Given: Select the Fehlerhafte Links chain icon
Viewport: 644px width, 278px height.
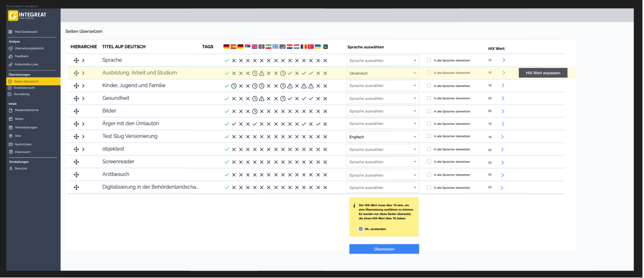Looking at the screenshot, I should click(x=11, y=64).
